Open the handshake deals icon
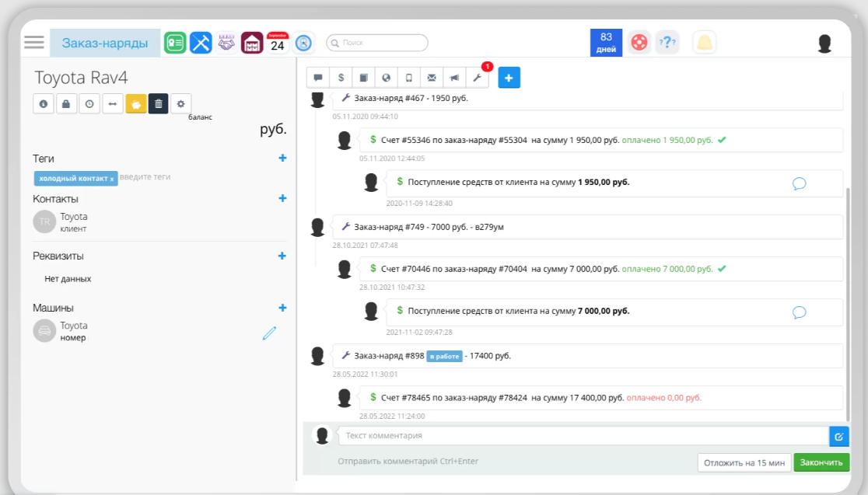The width and height of the screenshot is (868, 495). click(x=226, y=43)
